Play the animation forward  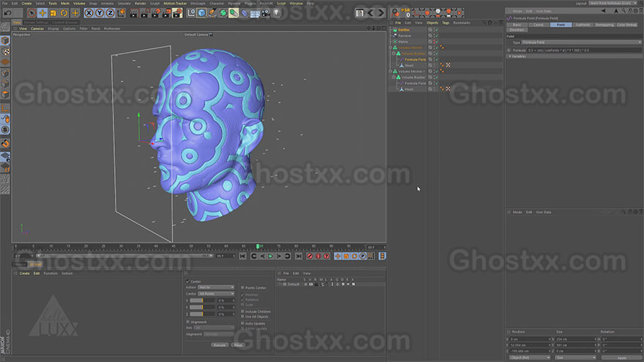pyautogui.click(x=271, y=256)
